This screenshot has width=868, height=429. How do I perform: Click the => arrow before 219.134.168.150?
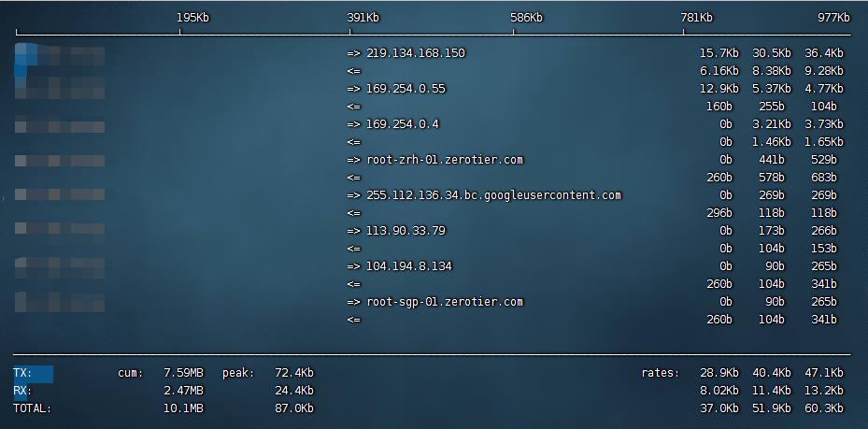[354, 53]
